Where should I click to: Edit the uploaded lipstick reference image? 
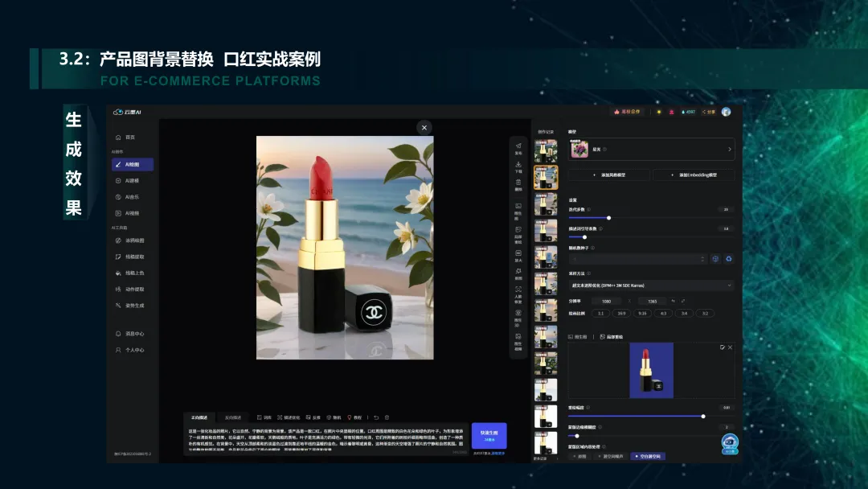(x=722, y=347)
